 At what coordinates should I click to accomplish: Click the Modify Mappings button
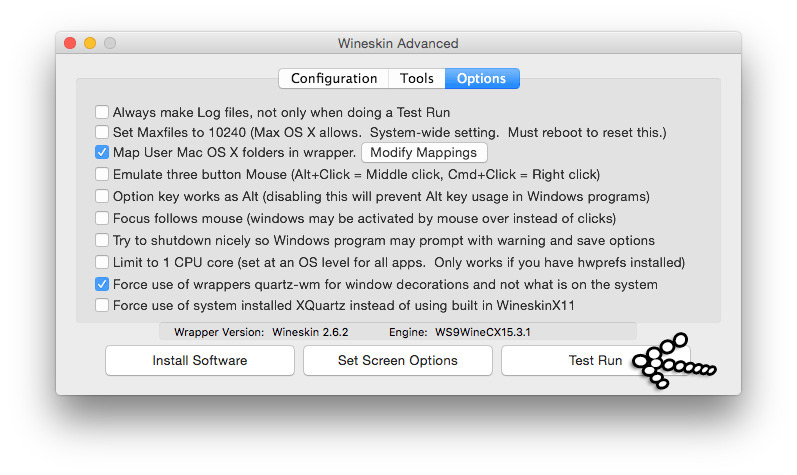(x=424, y=152)
